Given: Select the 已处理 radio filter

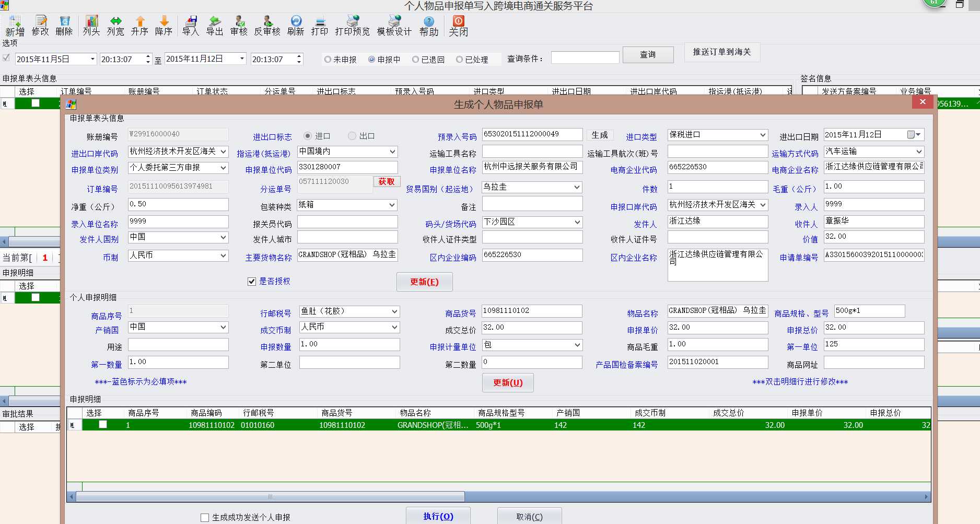Looking at the screenshot, I should 460,60.
